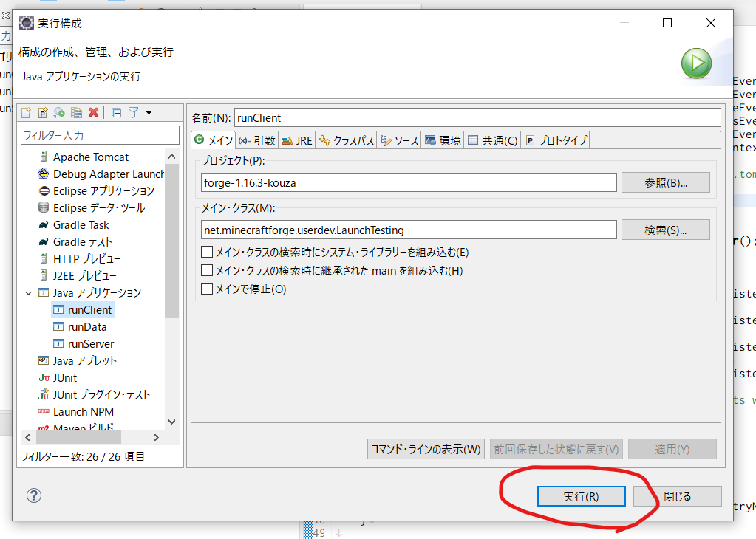
Task: Click the 名前 field containing runClient
Action: tap(477, 118)
